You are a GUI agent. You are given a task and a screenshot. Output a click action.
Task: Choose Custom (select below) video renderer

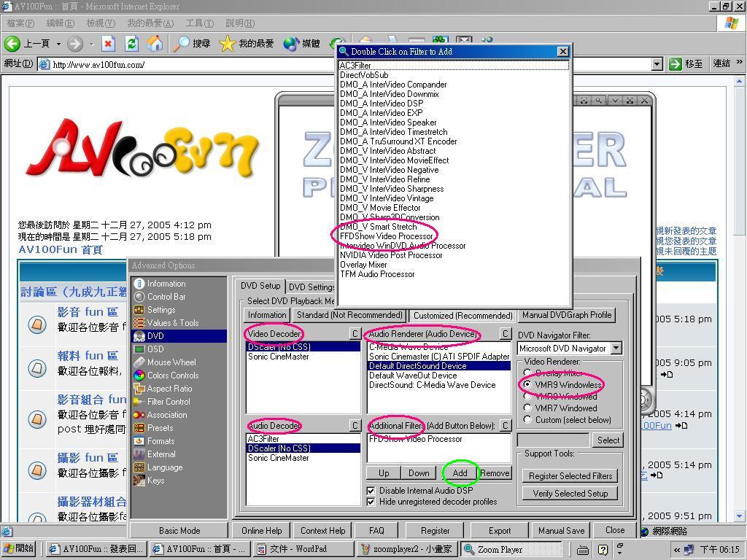[527, 420]
